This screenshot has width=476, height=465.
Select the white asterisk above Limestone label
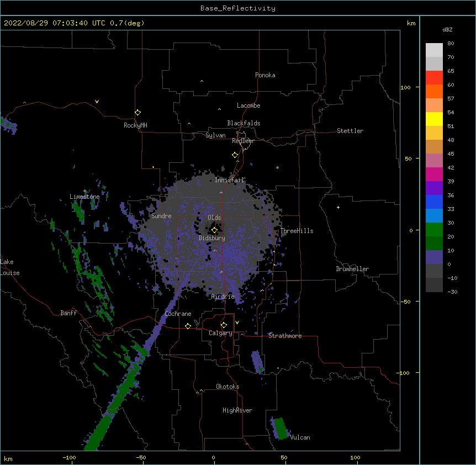[85, 191]
